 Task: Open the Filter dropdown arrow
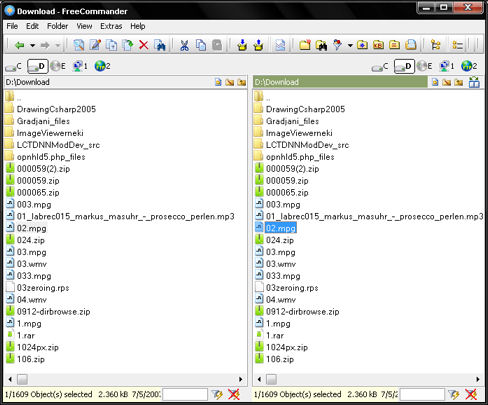pos(350,45)
